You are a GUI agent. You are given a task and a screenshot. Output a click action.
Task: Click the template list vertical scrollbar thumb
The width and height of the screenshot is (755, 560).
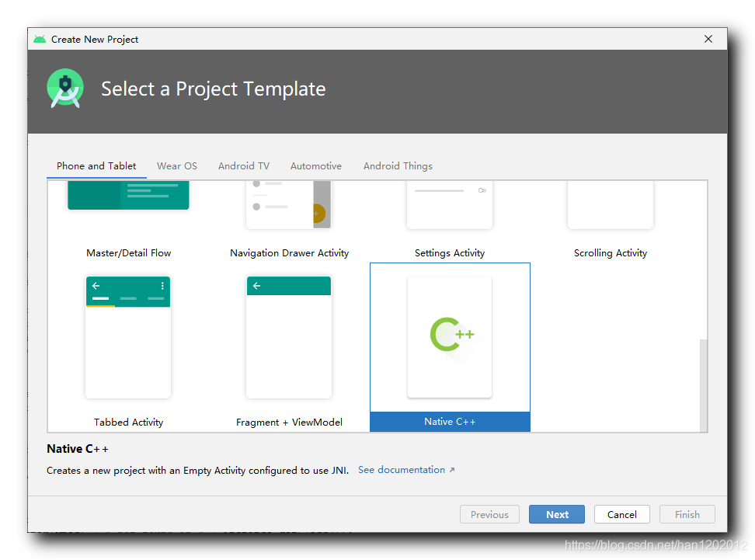coord(704,385)
